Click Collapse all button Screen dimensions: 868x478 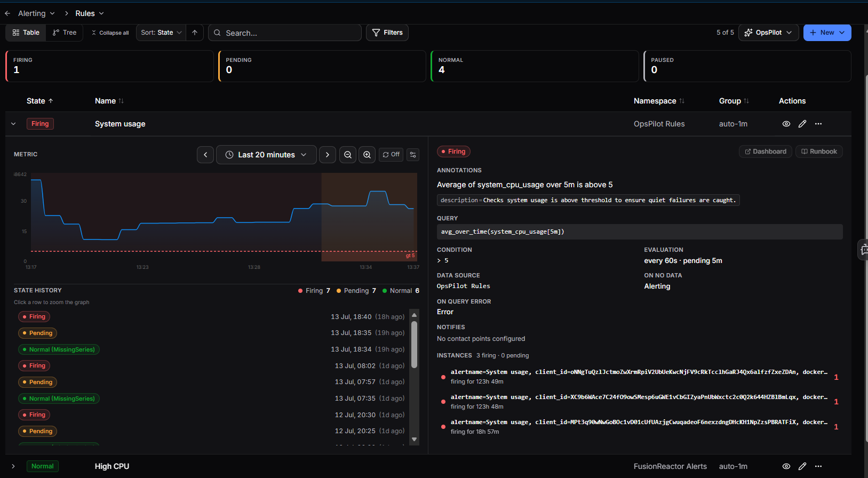(110, 33)
